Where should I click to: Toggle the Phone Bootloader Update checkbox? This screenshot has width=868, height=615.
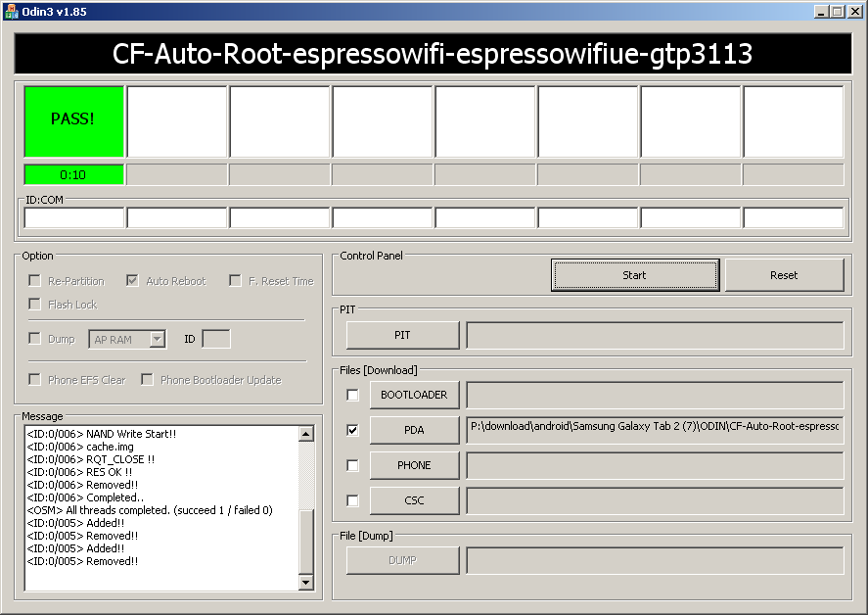pos(147,380)
